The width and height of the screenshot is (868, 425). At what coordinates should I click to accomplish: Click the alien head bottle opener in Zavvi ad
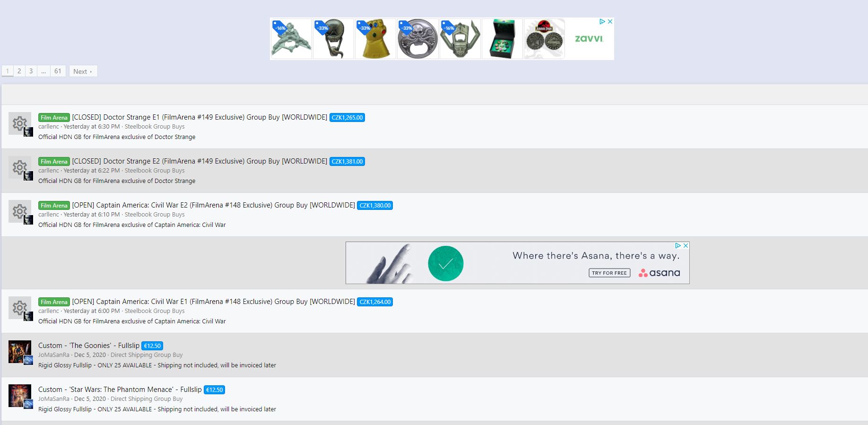(333, 39)
